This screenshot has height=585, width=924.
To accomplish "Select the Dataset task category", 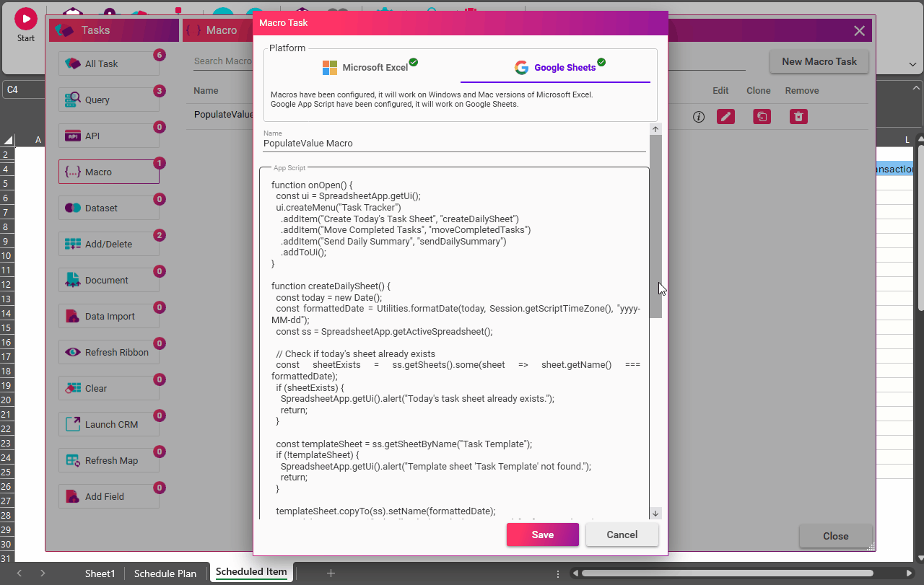I will pos(108,208).
